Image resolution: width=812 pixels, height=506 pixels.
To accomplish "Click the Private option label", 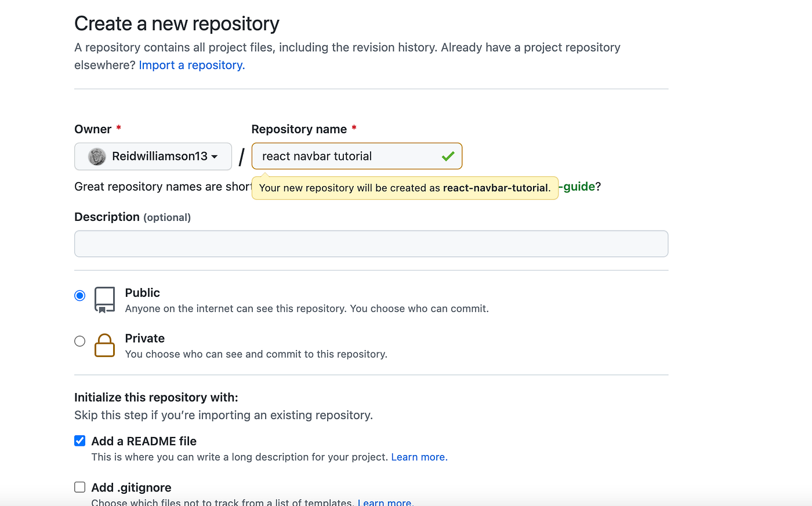I will pos(145,338).
